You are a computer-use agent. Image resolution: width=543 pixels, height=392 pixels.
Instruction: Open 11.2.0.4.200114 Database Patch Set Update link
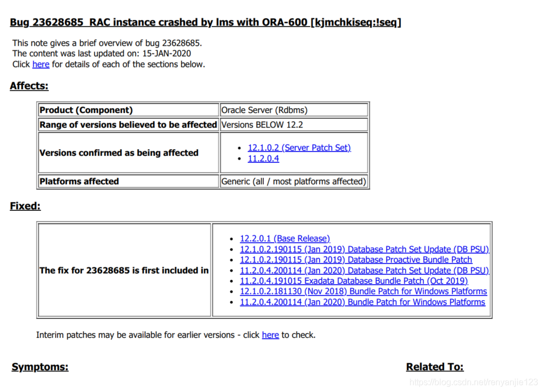(365, 270)
